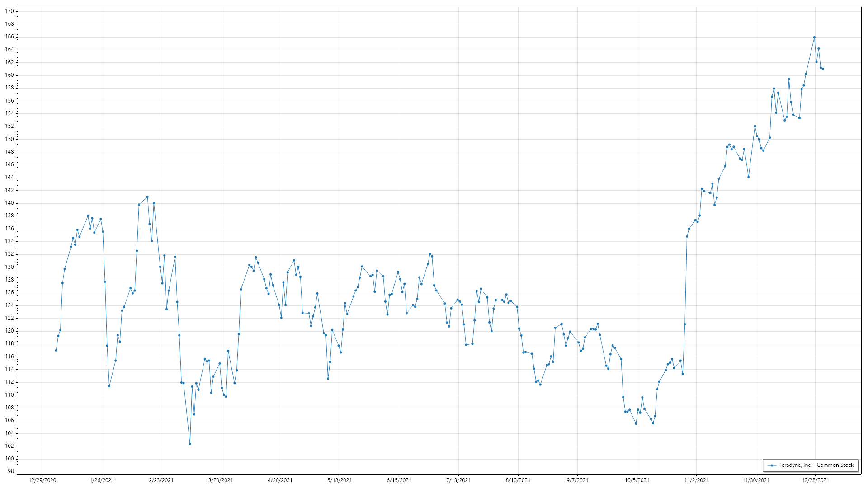Click the peak data point at 141 in February

point(147,197)
